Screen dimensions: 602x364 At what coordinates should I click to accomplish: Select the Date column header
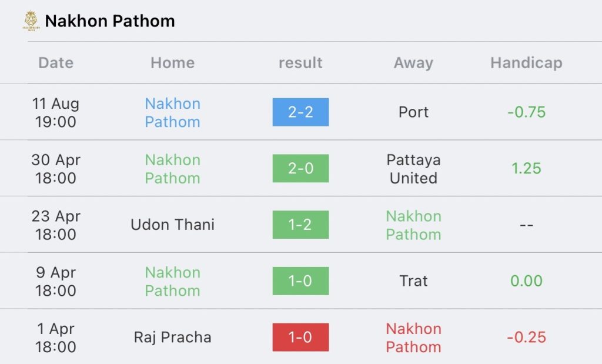pos(56,62)
